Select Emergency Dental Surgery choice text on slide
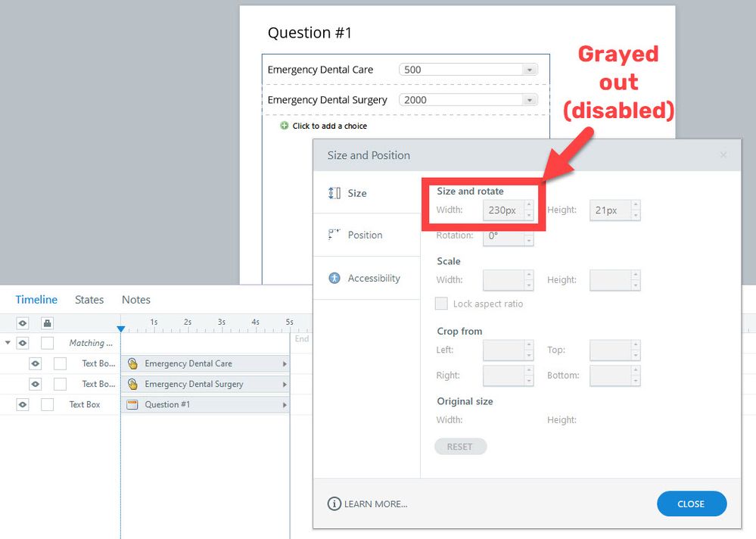Image resolution: width=756 pixels, height=539 pixels. (x=328, y=100)
